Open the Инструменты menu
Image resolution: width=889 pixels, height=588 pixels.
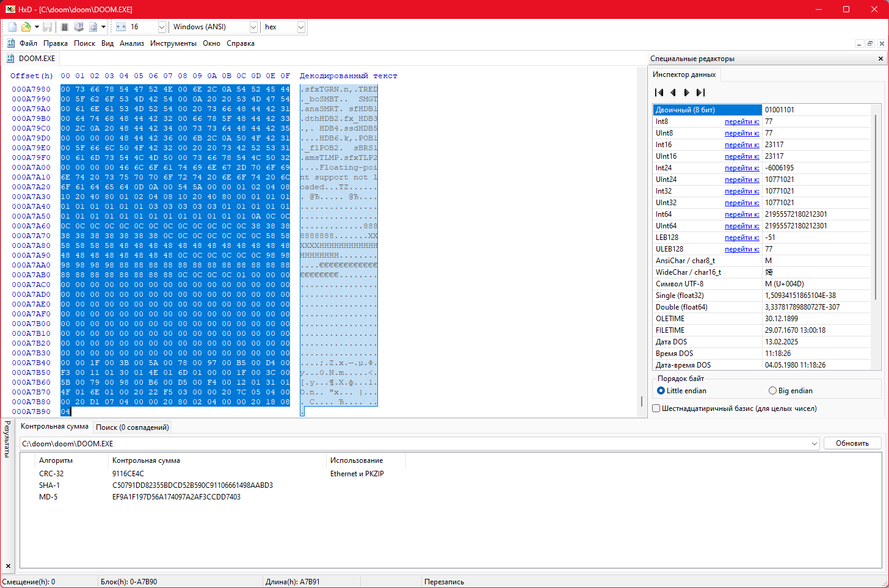coord(173,43)
